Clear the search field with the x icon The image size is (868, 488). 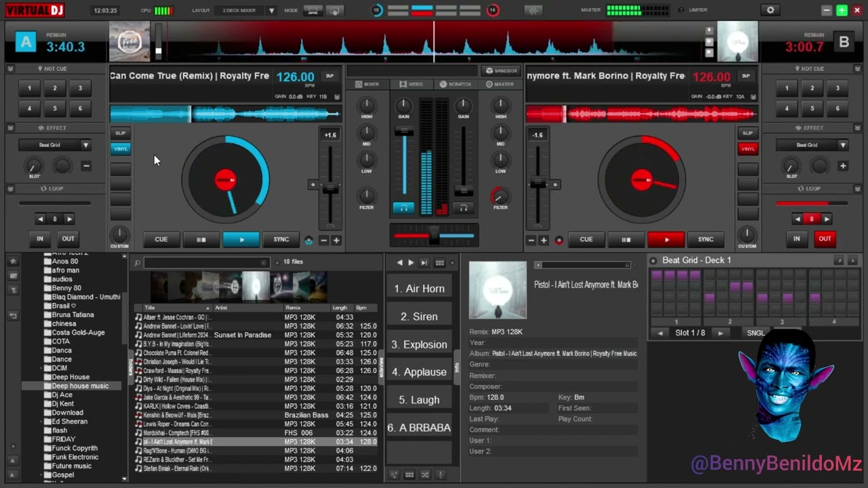(x=264, y=262)
